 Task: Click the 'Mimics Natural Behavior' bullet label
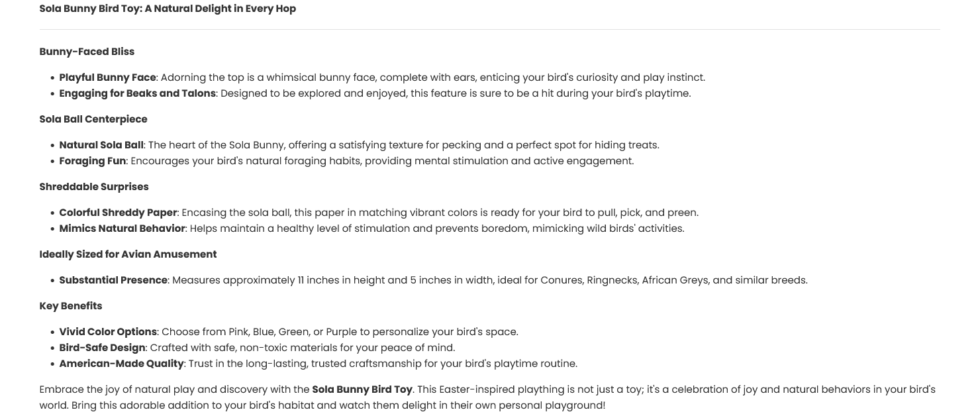122,229
